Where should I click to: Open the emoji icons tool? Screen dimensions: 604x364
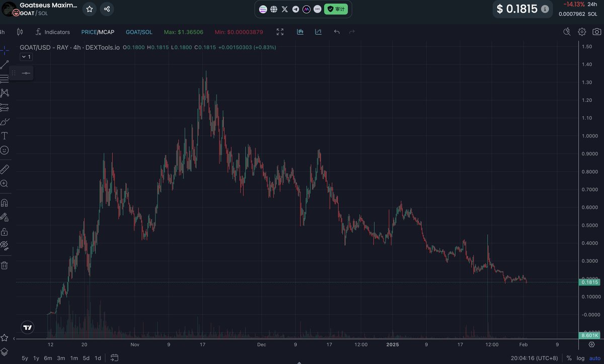coord(5,150)
